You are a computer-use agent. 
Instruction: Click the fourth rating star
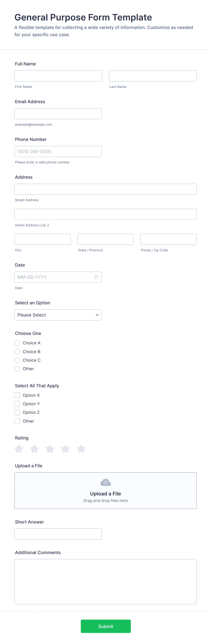pos(65,449)
